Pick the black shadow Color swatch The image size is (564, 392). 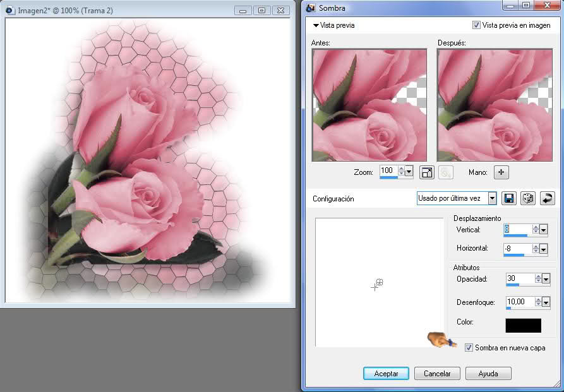click(524, 326)
